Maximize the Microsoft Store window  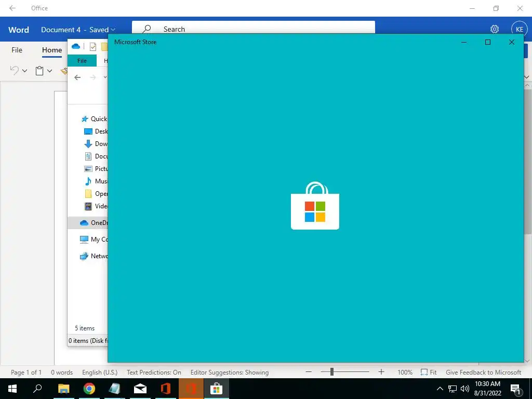click(x=487, y=42)
